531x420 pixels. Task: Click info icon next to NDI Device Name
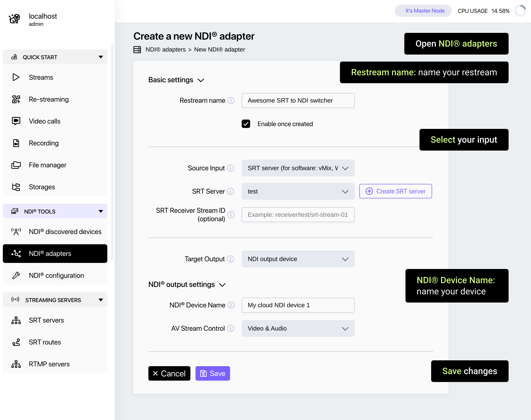point(231,305)
